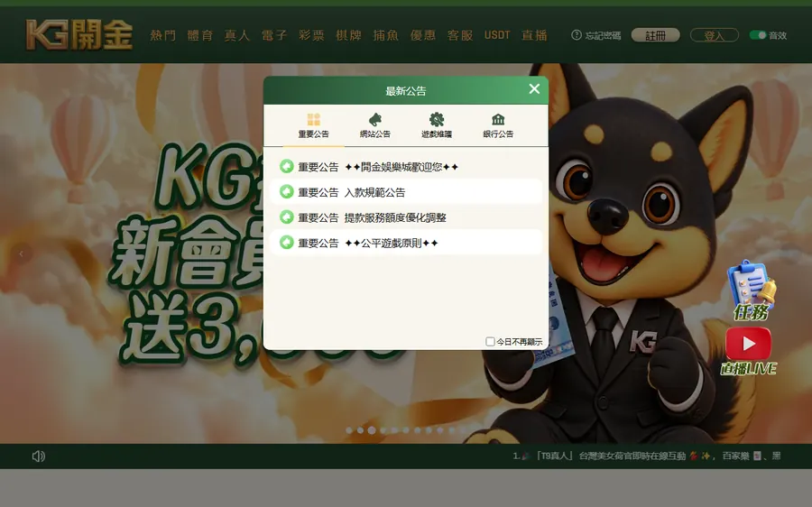Switch to the 銀行公告 tab
The width and height of the screenshot is (812, 507).
click(x=498, y=125)
